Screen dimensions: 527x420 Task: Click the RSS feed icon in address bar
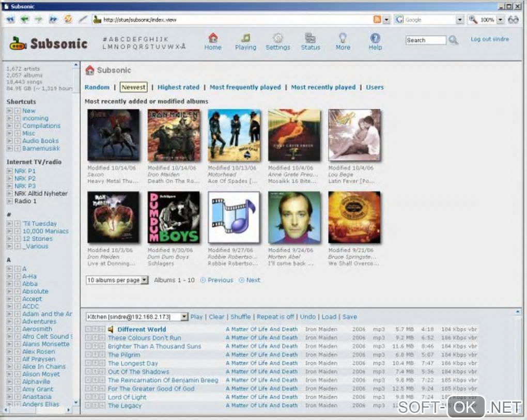[378, 20]
